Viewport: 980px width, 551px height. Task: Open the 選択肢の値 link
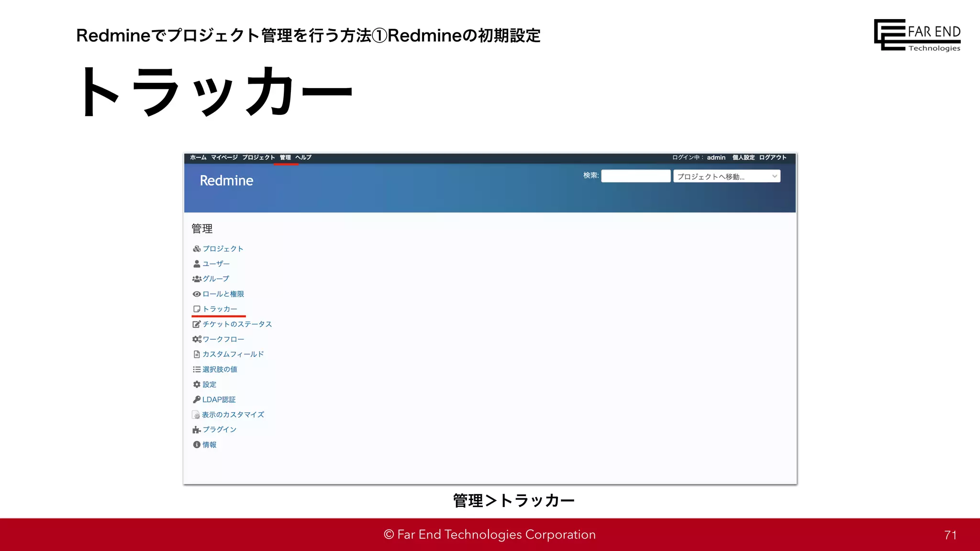pos(220,369)
